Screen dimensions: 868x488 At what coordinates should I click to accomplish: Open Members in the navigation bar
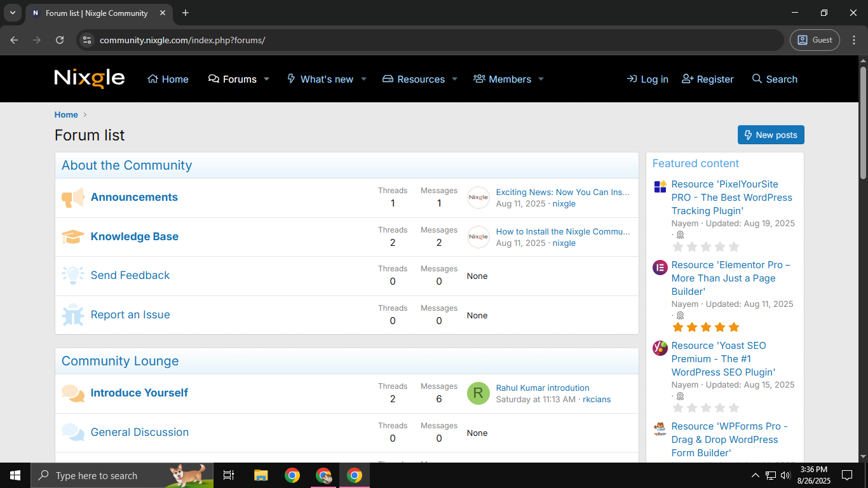coord(502,79)
